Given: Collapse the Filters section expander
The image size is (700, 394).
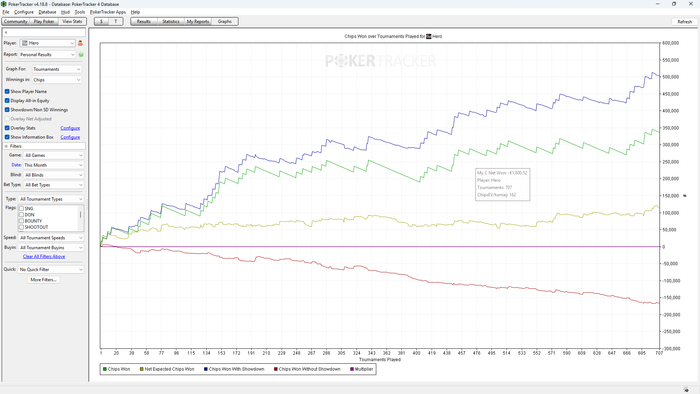Looking at the screenshot, I should click(x=6, y=146).
